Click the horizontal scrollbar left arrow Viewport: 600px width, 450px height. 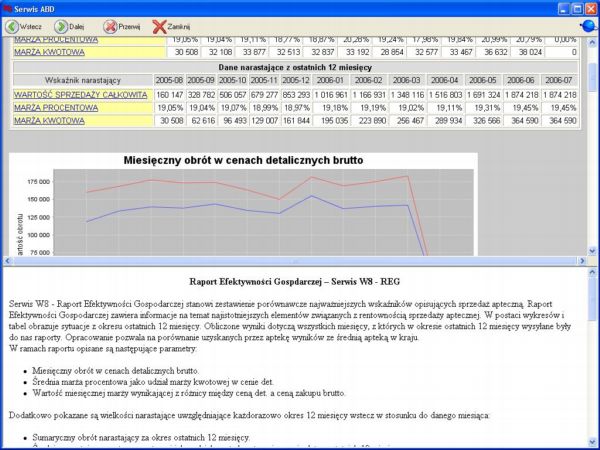tap(6, 260)
